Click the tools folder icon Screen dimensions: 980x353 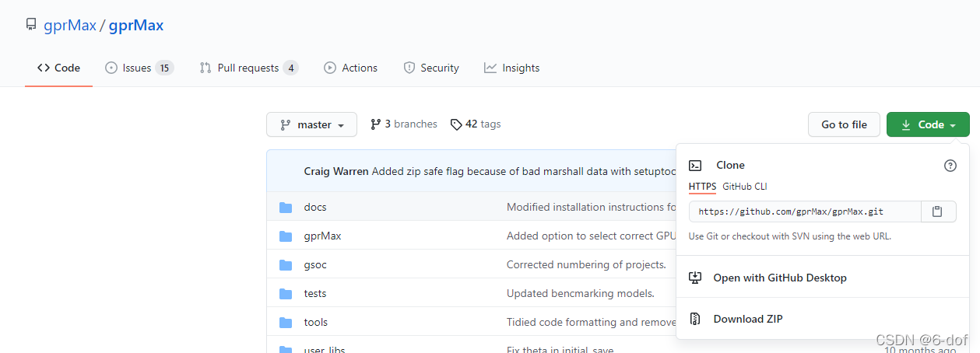(286, 323)
